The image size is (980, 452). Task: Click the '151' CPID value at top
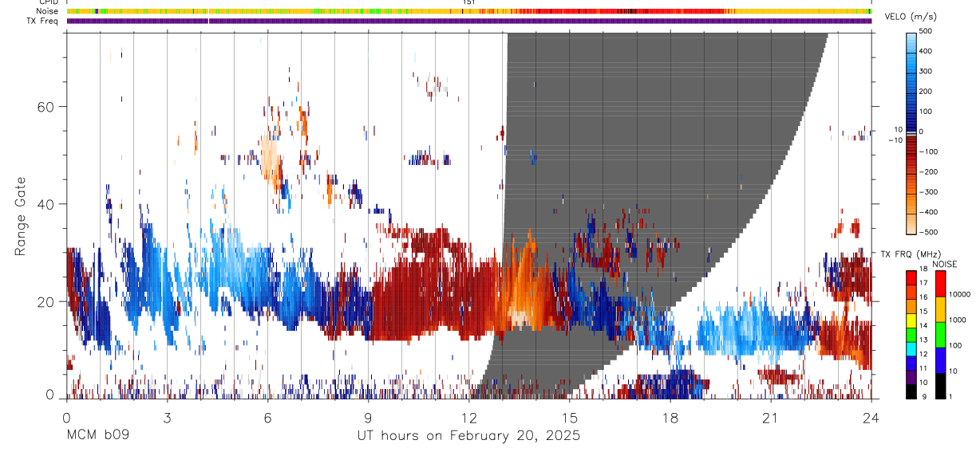468,2
